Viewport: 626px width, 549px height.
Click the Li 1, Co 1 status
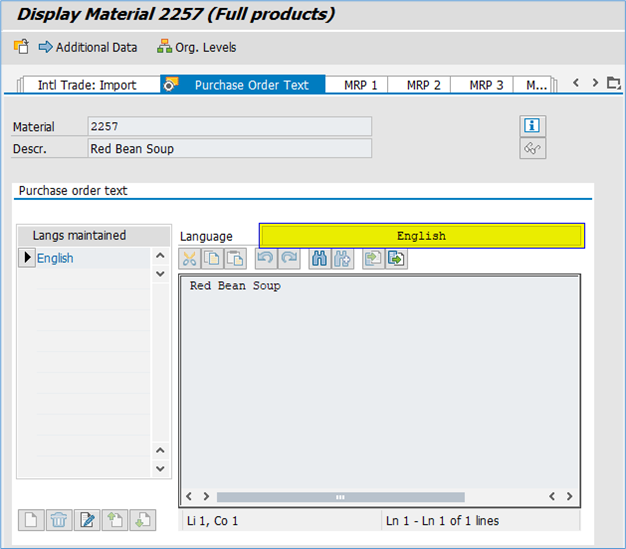pyautogui.click(x=212, y=521)
